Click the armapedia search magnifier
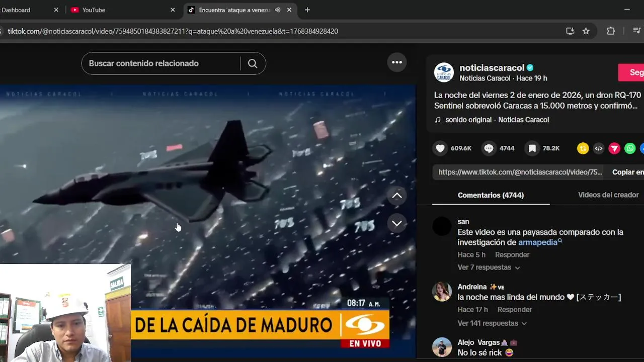644x362 pixels. (x=560, y=242)
